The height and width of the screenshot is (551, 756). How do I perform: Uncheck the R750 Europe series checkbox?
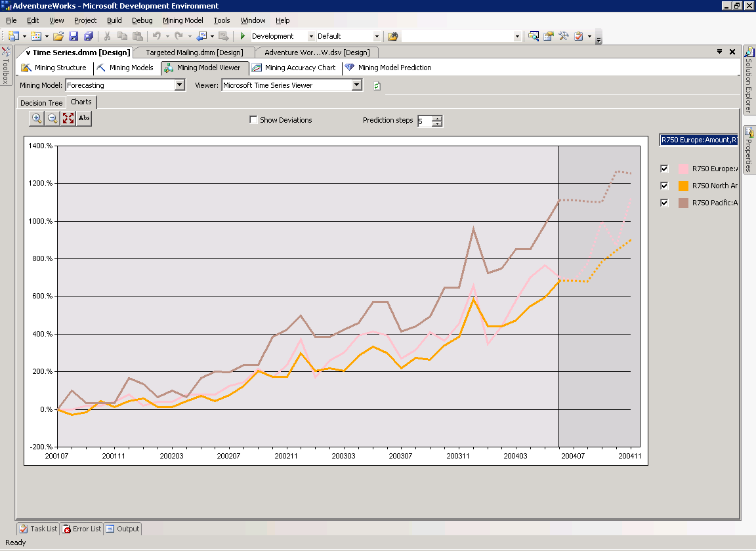click(x=664, y=169)
